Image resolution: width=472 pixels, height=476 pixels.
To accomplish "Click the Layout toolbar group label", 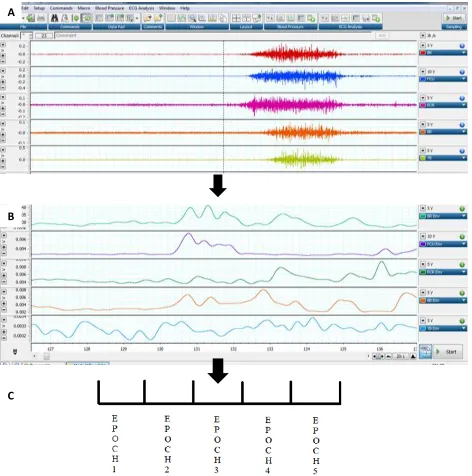I will click(x=246, y=27).
